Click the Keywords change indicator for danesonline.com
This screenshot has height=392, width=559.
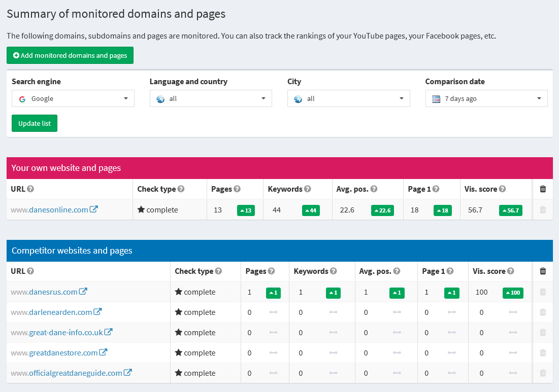tap(311, 210)
